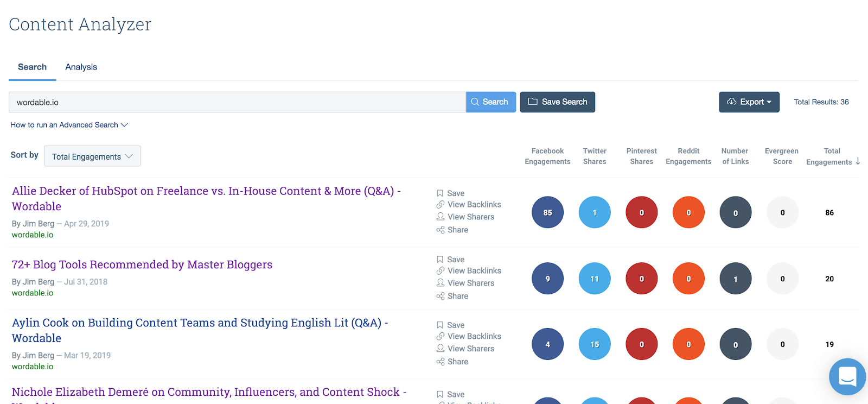Click wordable.io domain under Allie Decker article
Image resolution: width=868 pixels, height=404 pixels.
(33, 235)
